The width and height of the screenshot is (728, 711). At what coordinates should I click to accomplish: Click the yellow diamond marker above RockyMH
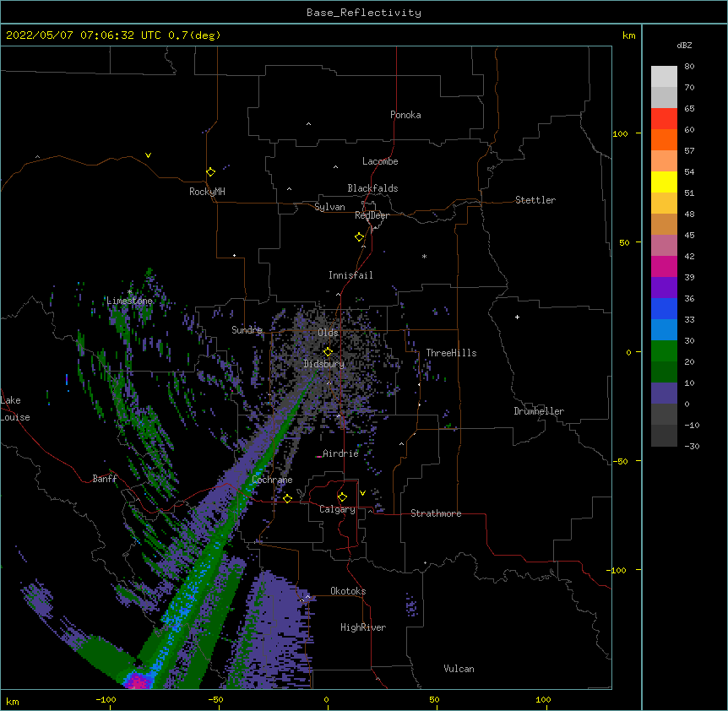click(210, 172)
